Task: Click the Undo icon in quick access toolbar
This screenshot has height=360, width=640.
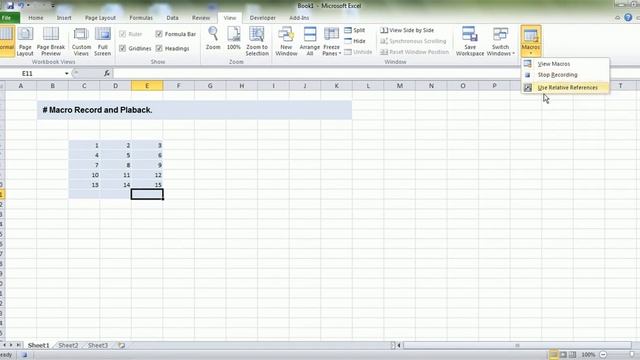Action: (x=20, y=5)
